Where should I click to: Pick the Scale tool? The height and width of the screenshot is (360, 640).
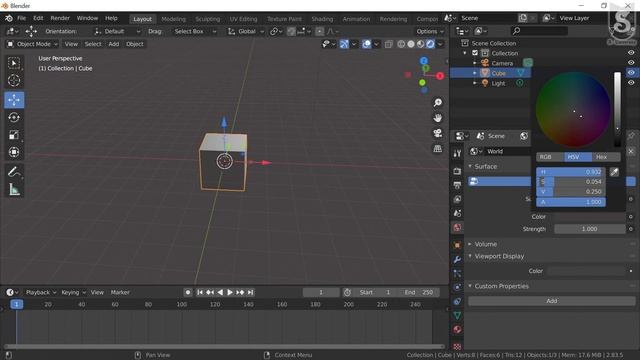point(14,135)
